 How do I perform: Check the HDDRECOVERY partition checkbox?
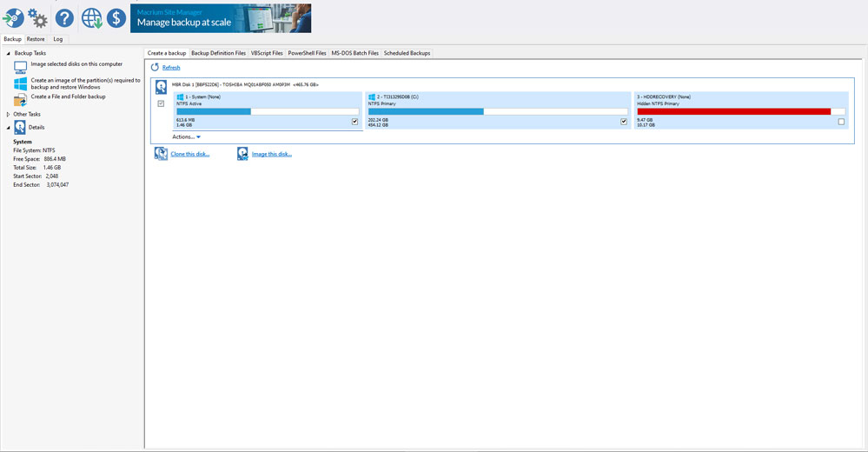point(841,122)
